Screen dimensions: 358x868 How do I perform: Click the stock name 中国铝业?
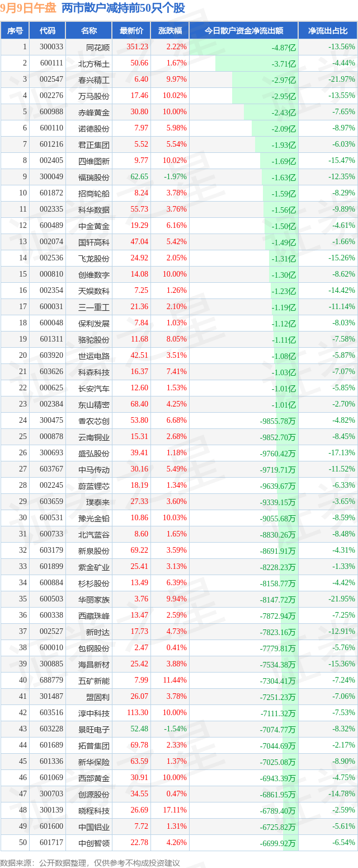[x=94, y=826]
